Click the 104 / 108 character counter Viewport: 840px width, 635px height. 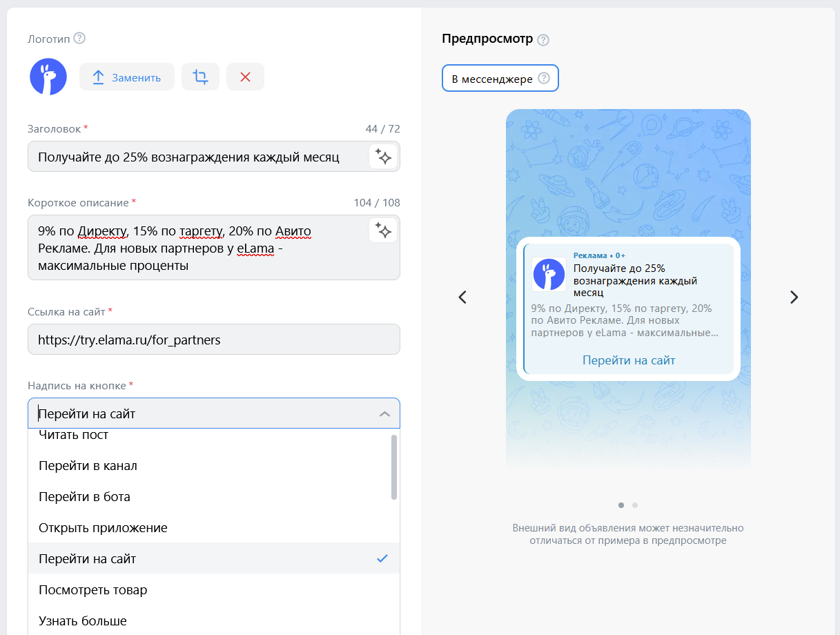[x=377, y=203]
